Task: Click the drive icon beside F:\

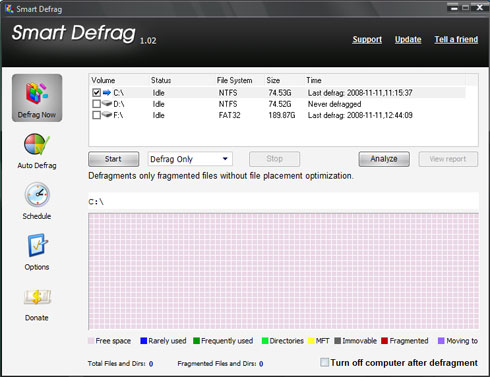Action: coord(107,115)
